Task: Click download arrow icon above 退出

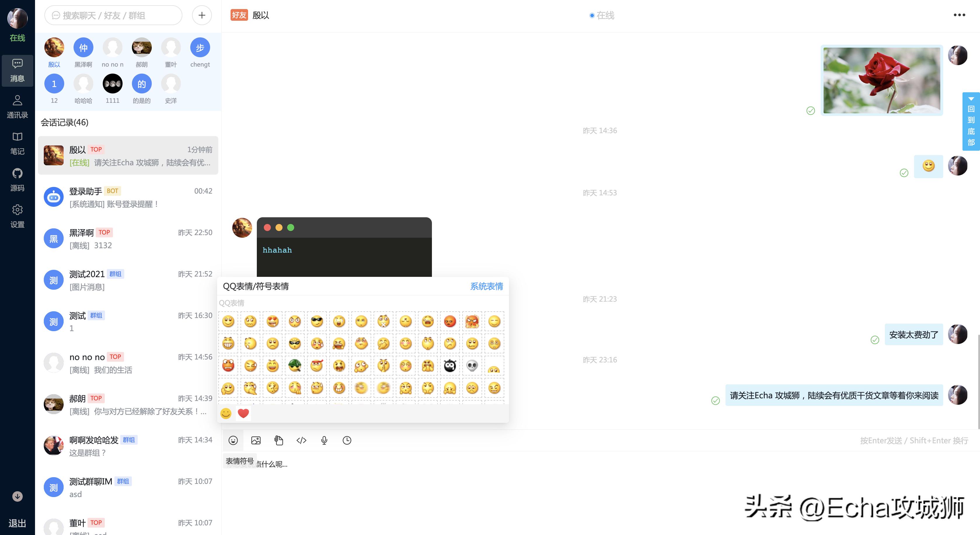Action: point(17,496)
